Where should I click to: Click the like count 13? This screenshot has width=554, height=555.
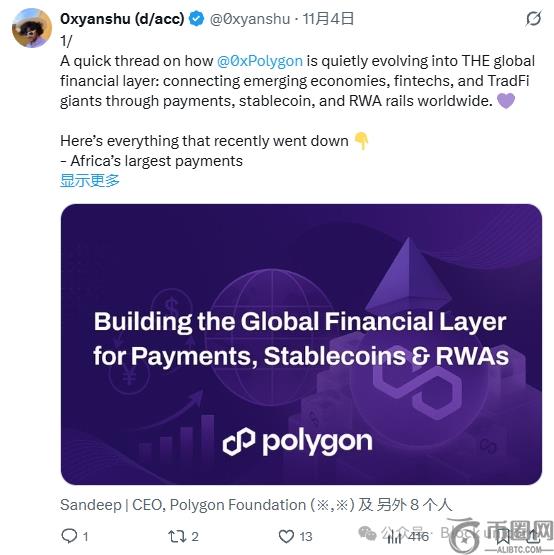306,537
